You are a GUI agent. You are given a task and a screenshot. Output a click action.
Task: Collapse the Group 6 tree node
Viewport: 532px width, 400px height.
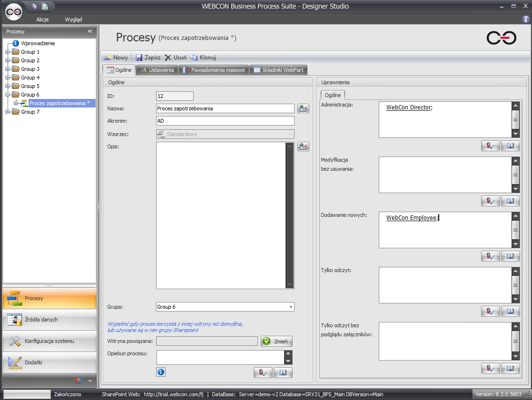[8, 95]
